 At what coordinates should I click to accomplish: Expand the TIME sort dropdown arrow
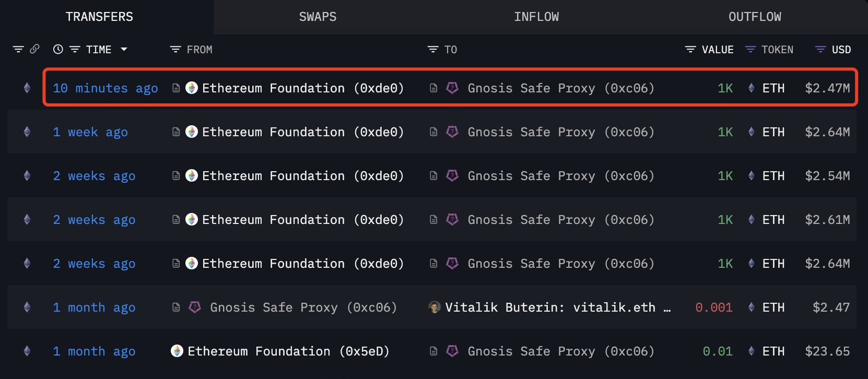pos(124,49)
